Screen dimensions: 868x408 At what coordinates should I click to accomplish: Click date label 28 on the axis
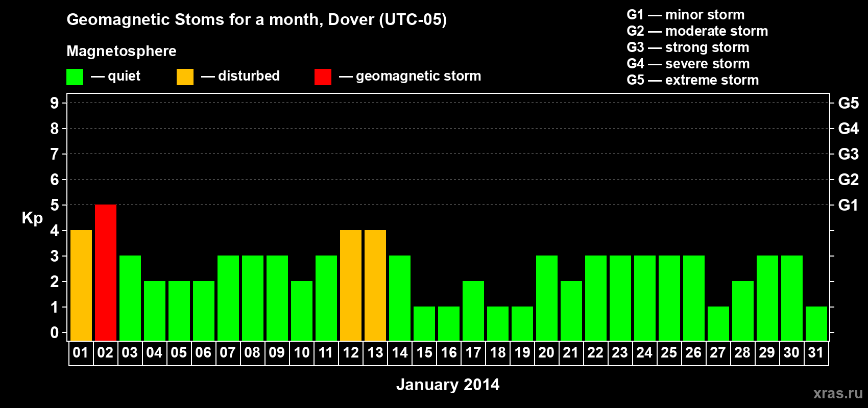[x=742, y=352]
